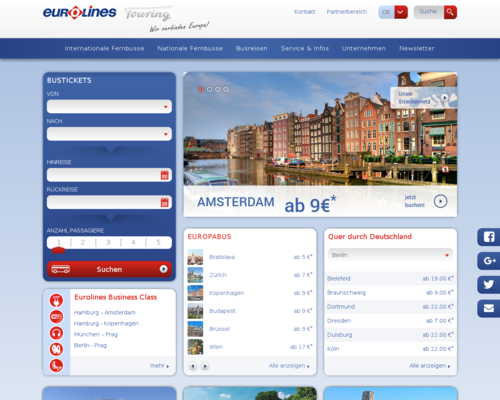Open München - Prag route link
Screen dimensions: 500x400
click(x=96, y=334)
